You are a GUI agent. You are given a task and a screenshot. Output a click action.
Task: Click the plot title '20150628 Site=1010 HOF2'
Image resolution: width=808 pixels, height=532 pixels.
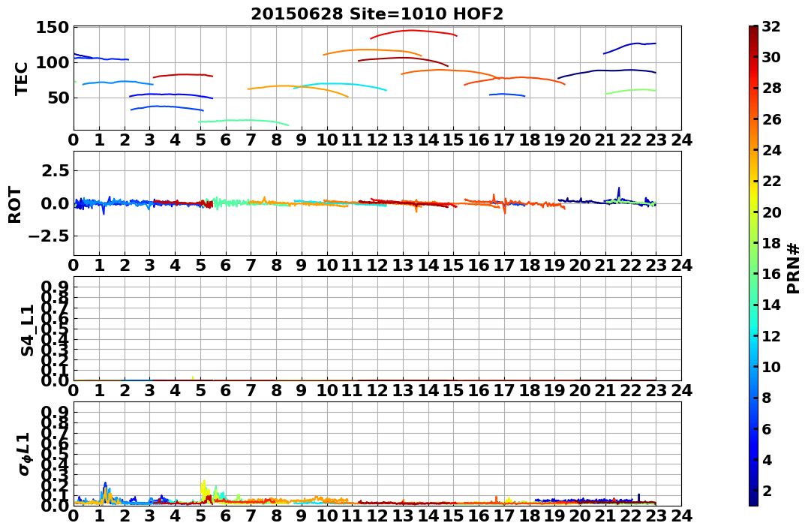[x=377, y=14]
